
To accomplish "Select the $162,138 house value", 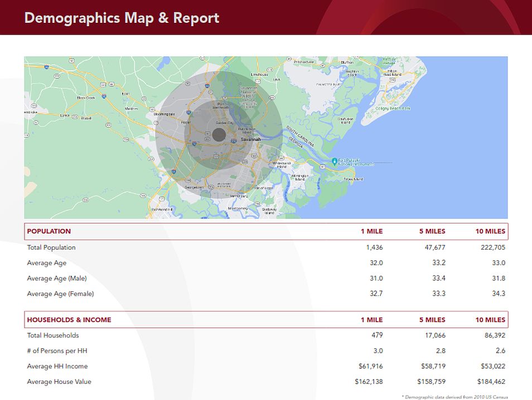I will click(369, 382).
